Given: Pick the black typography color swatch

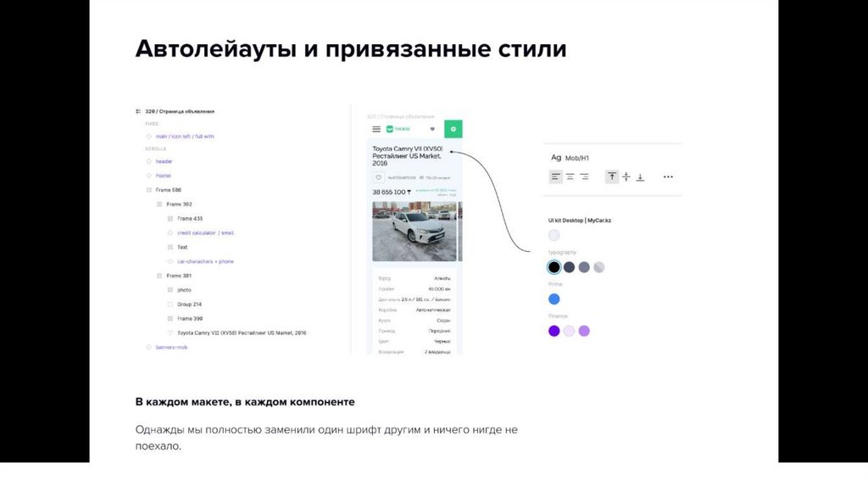Looking at the screenshot, I should click(x=554, y=267).
